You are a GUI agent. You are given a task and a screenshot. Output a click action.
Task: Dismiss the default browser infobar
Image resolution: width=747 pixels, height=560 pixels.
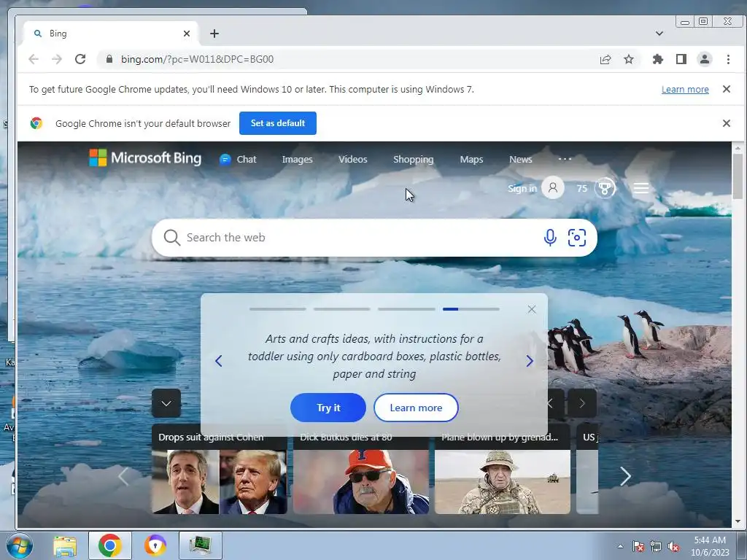pos(727,123)
